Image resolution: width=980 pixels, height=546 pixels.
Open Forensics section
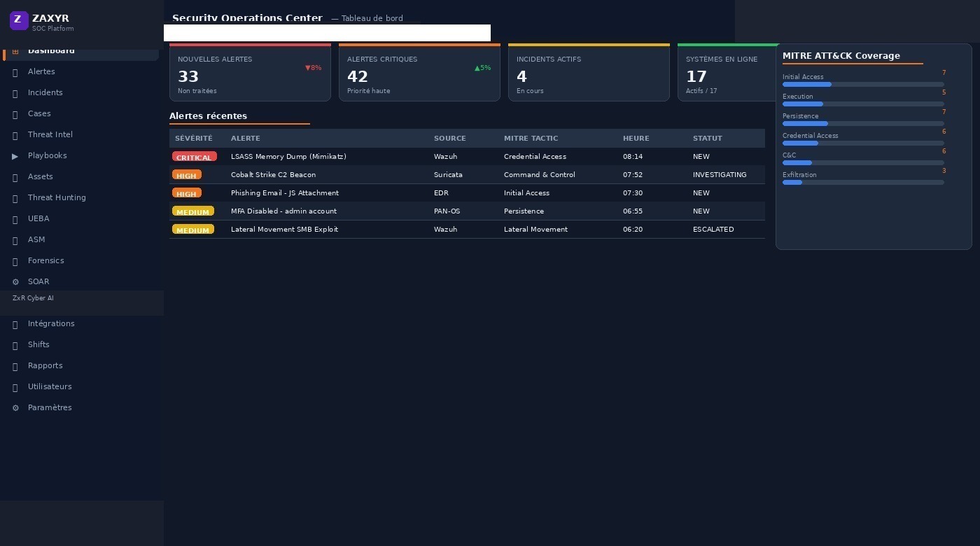pyautogui.click(x=46, y=260)
